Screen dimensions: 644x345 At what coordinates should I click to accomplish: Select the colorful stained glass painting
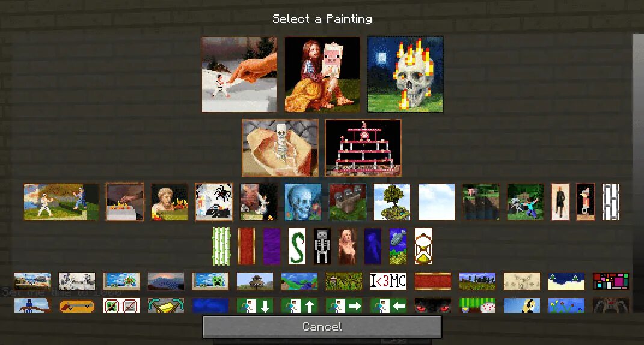[x=611, y=281]
